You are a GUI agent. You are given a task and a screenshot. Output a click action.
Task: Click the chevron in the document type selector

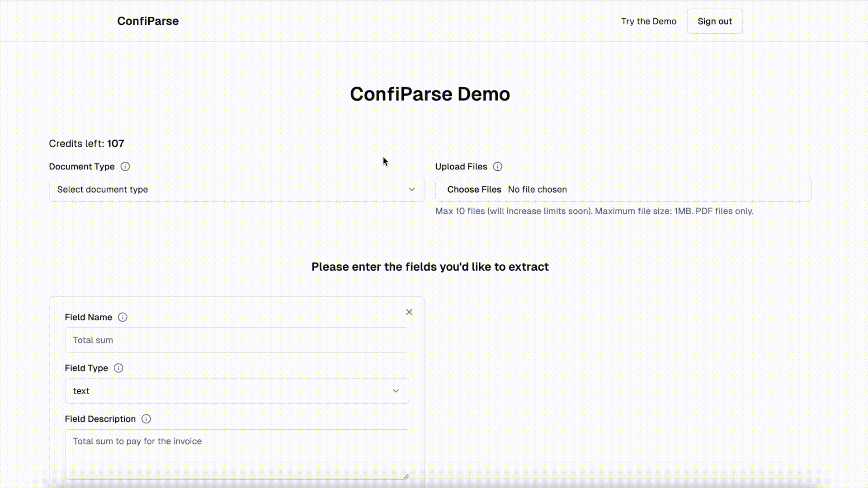tap(411, 189)
